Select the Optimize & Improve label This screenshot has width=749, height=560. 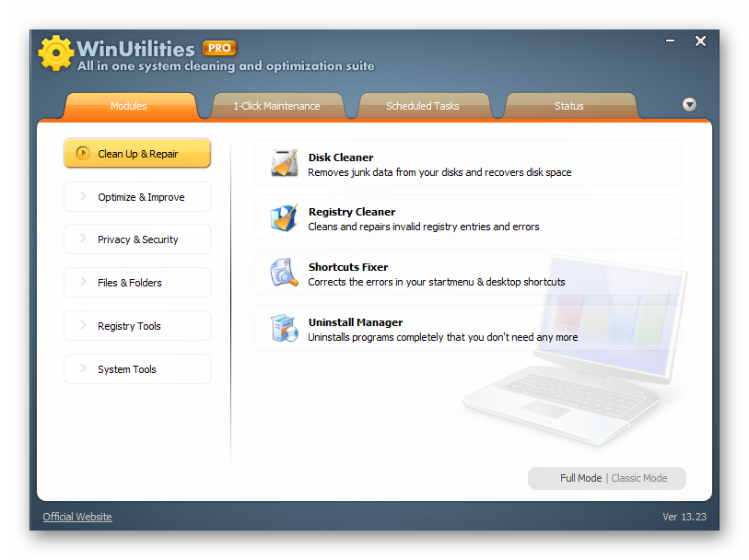pyautogui.click(x=141, y=197)
